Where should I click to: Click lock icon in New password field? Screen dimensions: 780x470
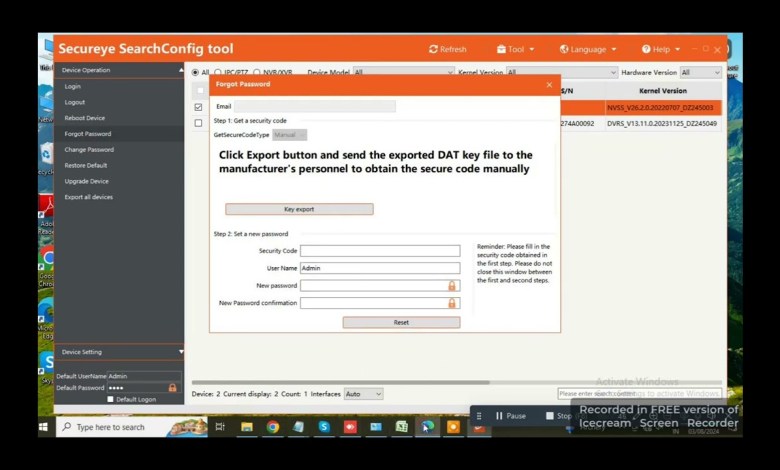pyautogui.click(x=452, y=285)
